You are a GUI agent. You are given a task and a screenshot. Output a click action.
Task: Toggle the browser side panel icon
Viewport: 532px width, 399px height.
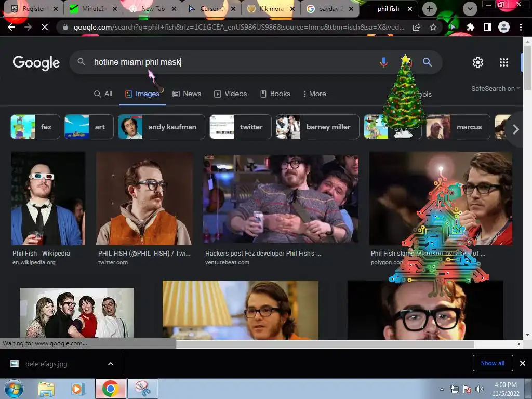click(487, 27)
